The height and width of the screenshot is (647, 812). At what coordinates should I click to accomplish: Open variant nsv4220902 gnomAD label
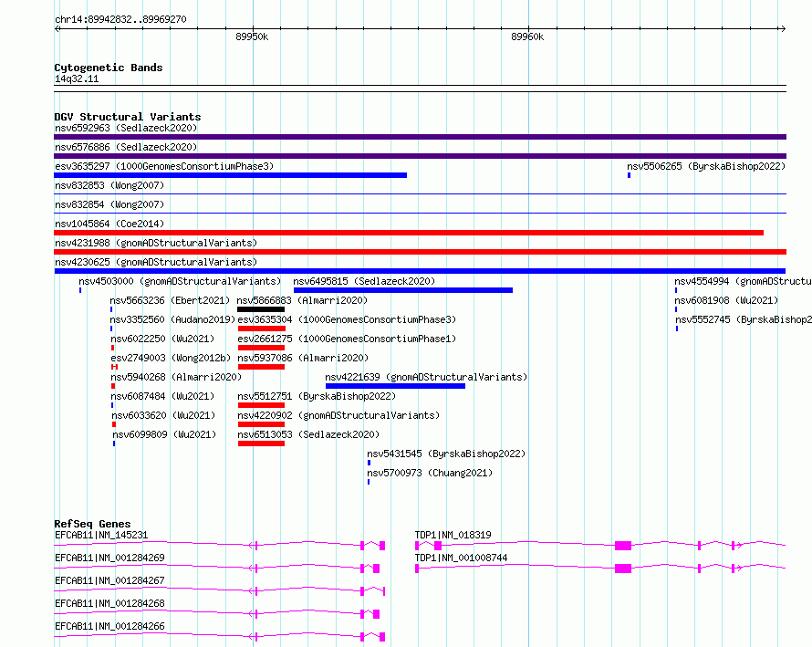coord(338,415)
